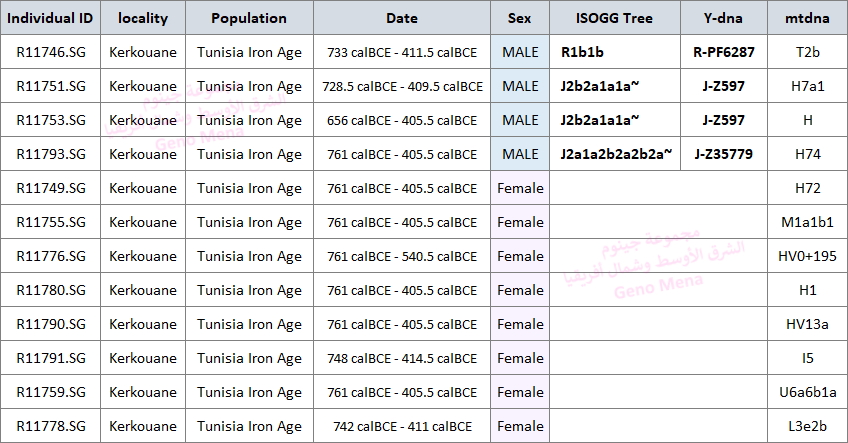The height and width of the screenshot is (443, 848).
Task: Click J-Z597 in the R11751.SG row
Action: pos(724,86)
